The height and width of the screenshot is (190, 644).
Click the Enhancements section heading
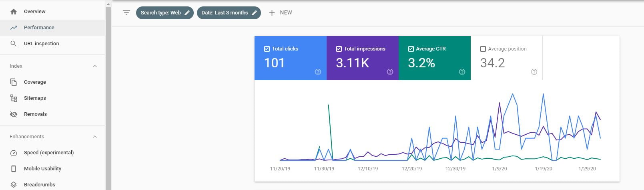pos(27,137)
